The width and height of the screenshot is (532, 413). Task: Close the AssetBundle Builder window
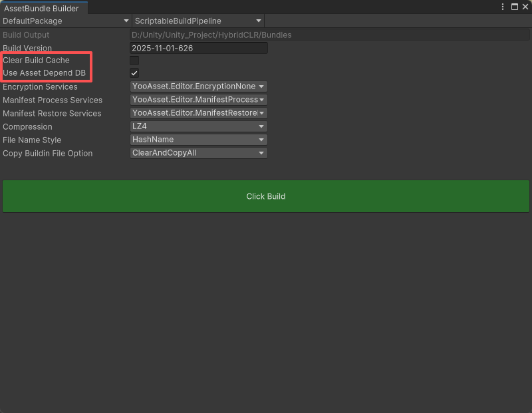tap(525, 7)
